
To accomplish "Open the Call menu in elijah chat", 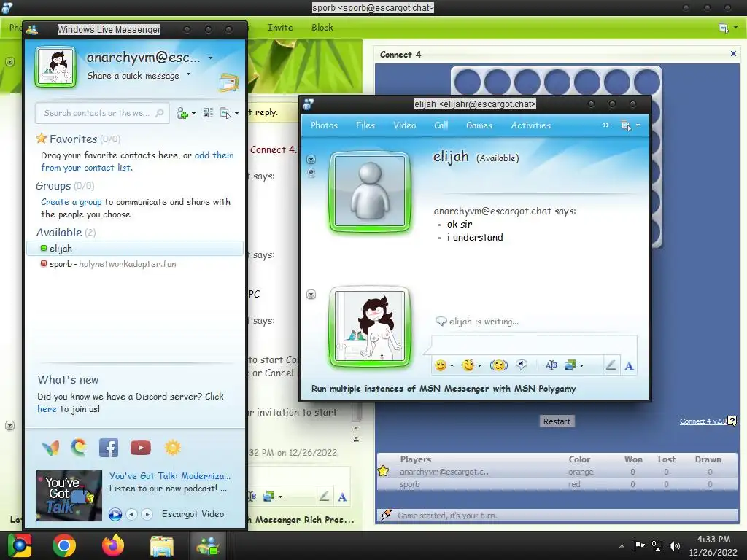I will point(441,125).
